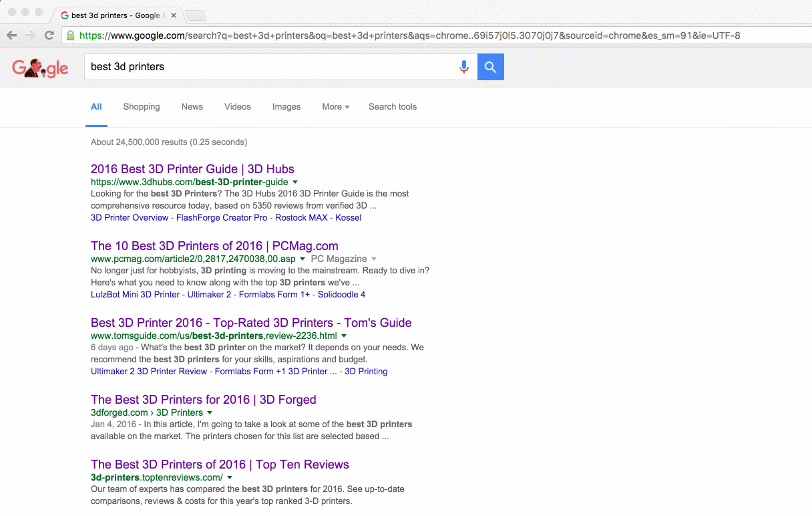The height and width of the screenshot is (516, 812).
Task: Open 'The 10 Best 3D Printers of 2016 | PCMag.com'
Action: 214,246
